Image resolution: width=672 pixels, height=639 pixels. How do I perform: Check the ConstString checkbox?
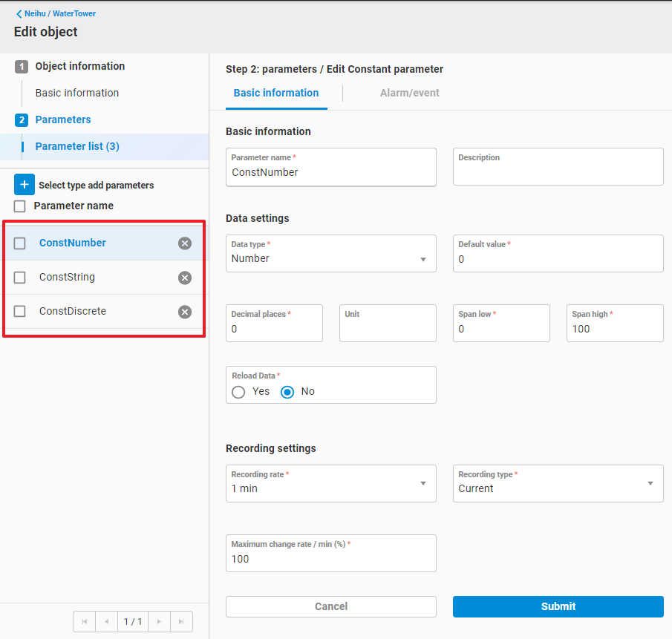click(20, 278)
